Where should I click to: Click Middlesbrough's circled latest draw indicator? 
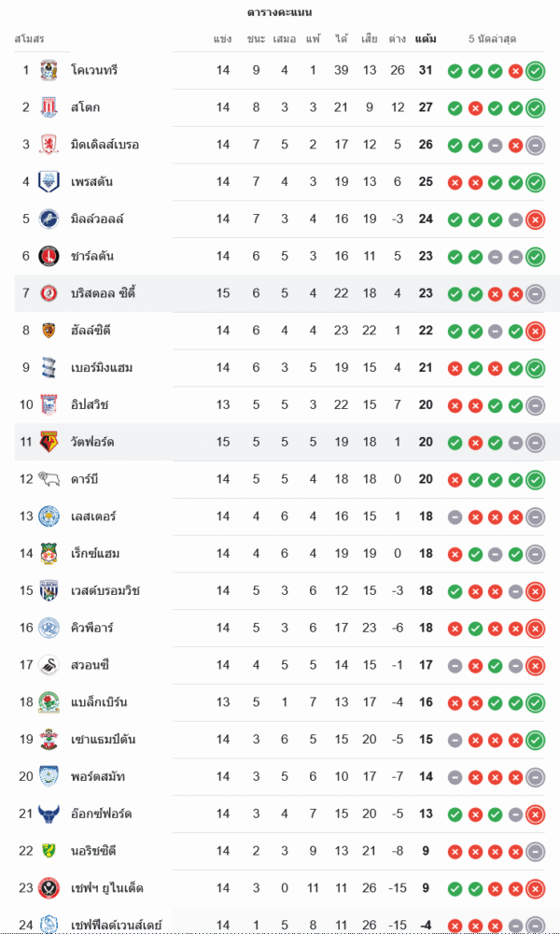pos(536,145)
